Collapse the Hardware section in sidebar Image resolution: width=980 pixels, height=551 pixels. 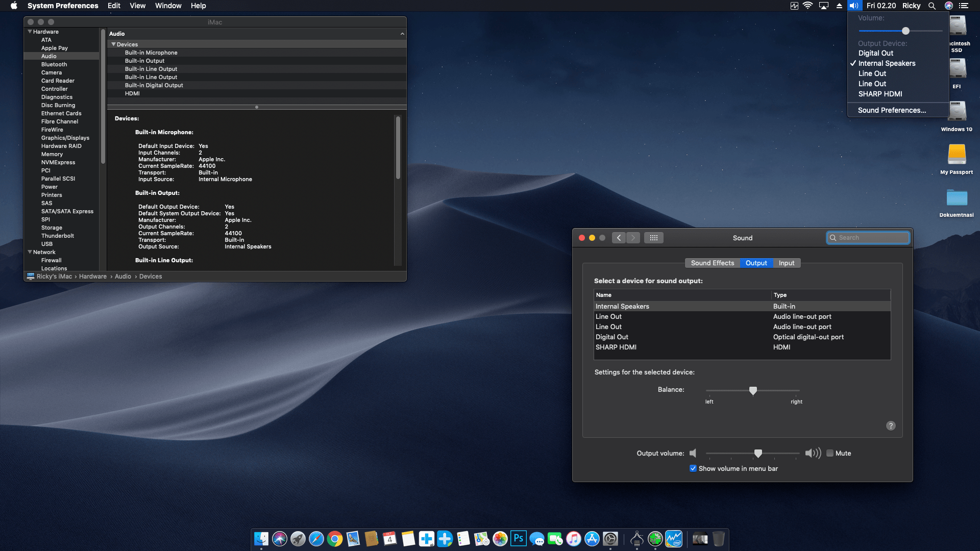[x=30, y=32]
